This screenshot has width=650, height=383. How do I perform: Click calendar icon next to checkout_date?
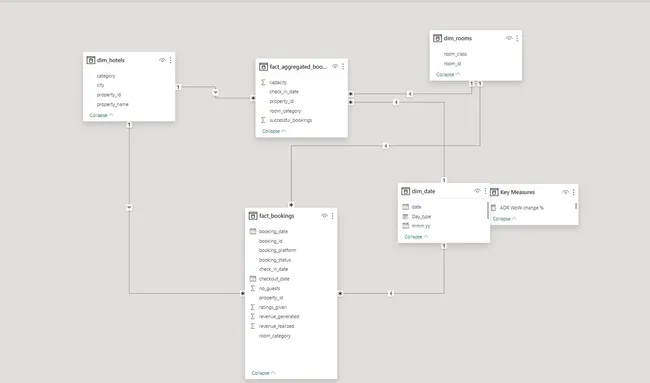(253, 279)
